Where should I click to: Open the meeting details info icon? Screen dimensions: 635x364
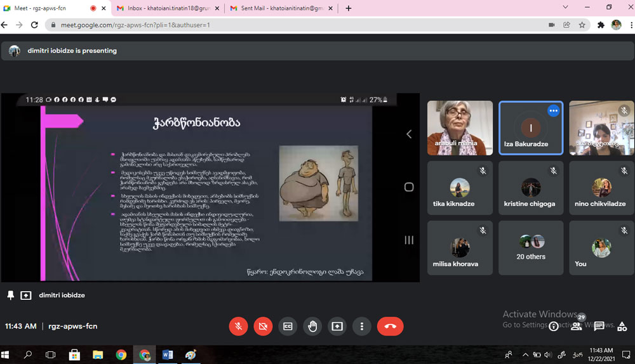tap(554, 326)
